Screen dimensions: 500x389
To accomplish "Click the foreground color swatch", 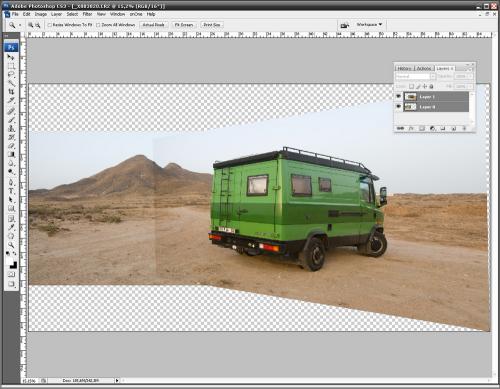I will click(9, 260).
